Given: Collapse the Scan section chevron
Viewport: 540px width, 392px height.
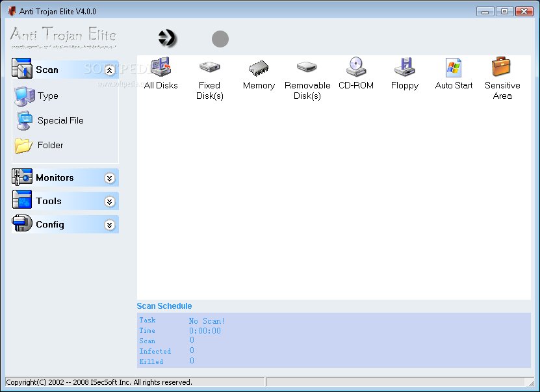Looking at the screenshot, I should click(110, 70).
